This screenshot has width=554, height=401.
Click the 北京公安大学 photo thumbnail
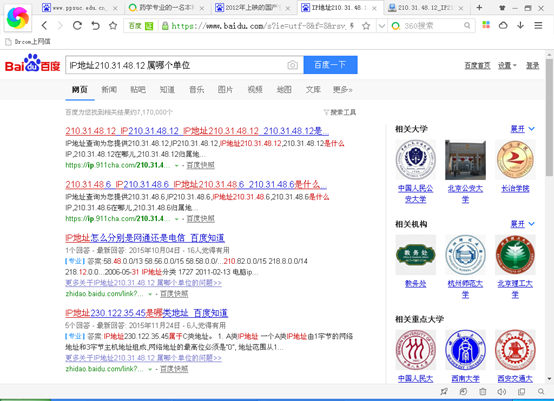coord(465,160)
